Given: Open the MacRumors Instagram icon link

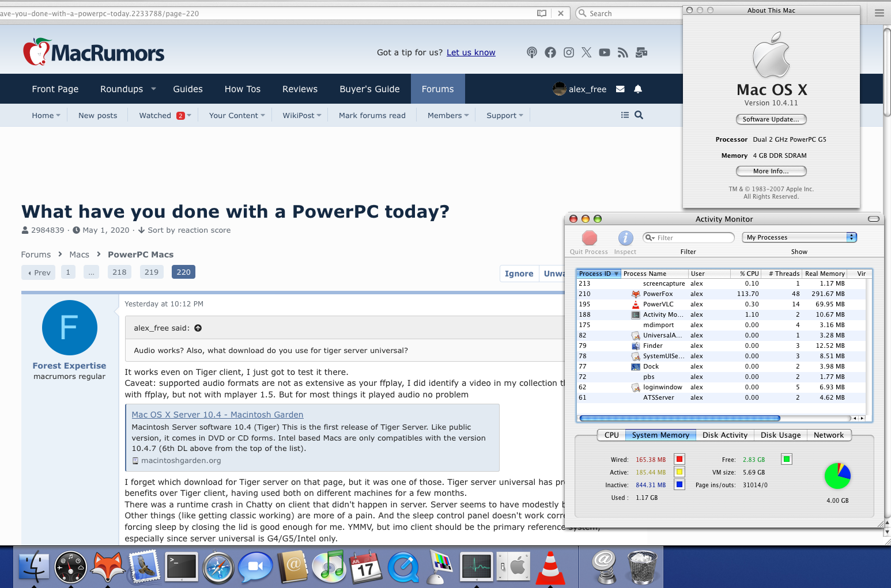Looking at the screenshot, I should [x=569, y=52].
